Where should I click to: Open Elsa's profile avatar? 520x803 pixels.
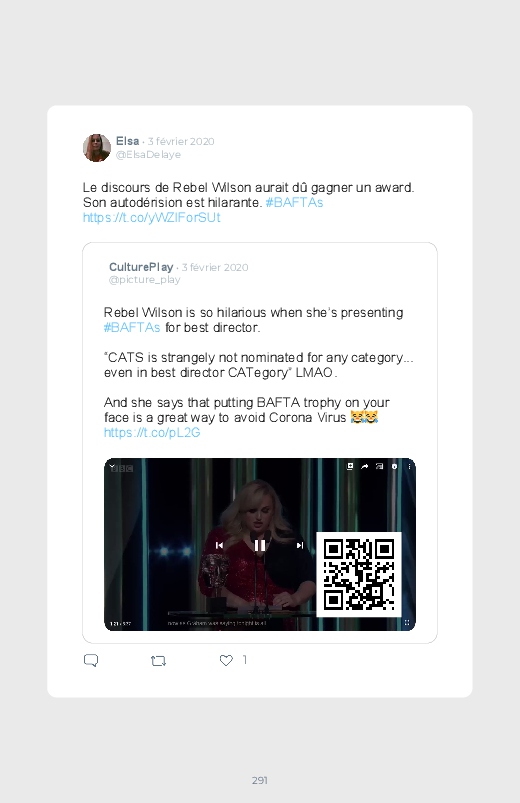[x=97, y=148]
